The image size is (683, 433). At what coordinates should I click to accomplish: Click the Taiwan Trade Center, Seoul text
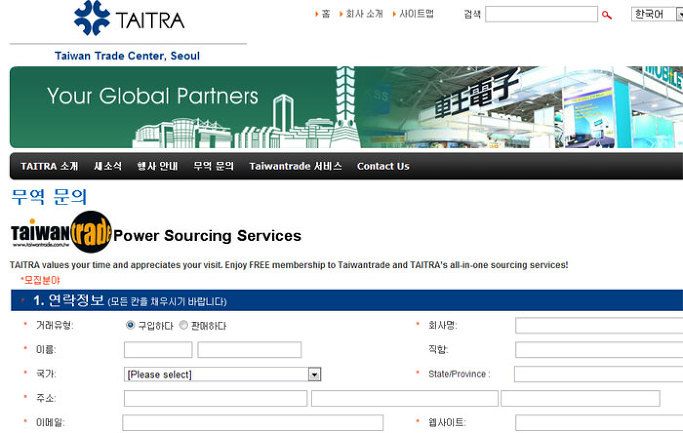127,56
